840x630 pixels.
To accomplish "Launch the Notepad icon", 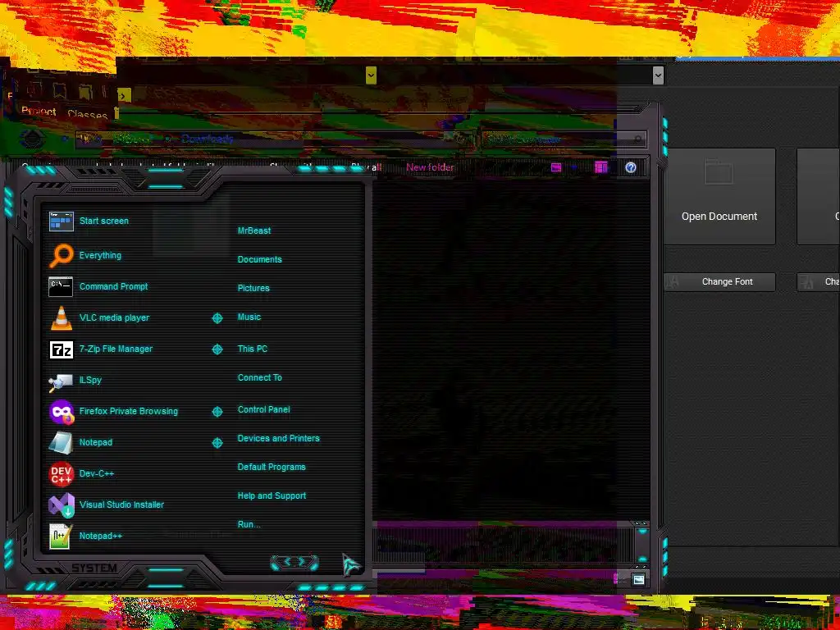I will point(61,443).
